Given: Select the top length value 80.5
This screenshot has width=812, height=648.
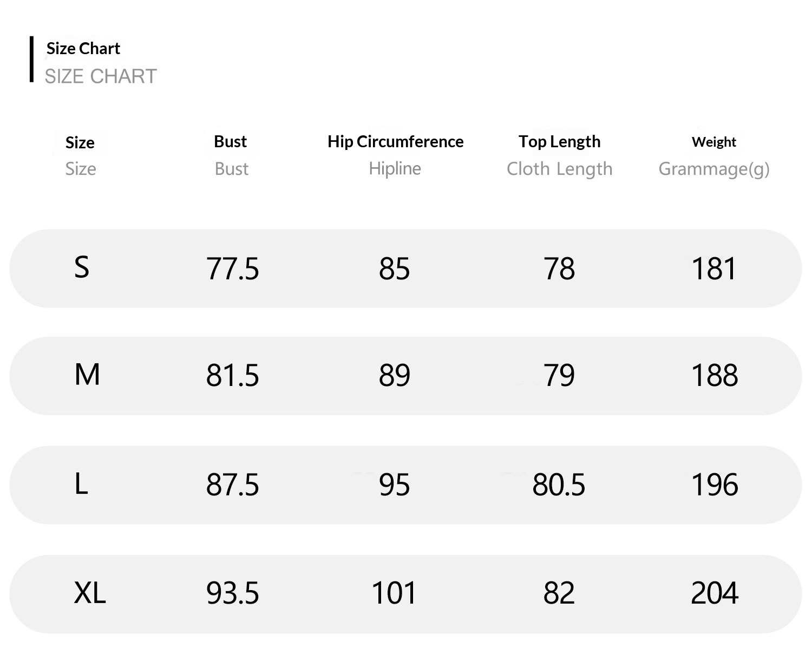Looking at the screenshot, I should click(x=559, y=485).
